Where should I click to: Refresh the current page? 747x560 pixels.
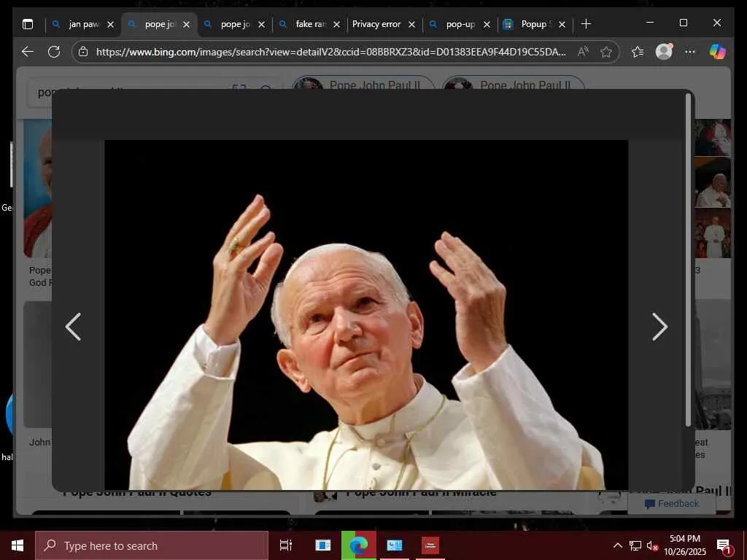point(54,52)
